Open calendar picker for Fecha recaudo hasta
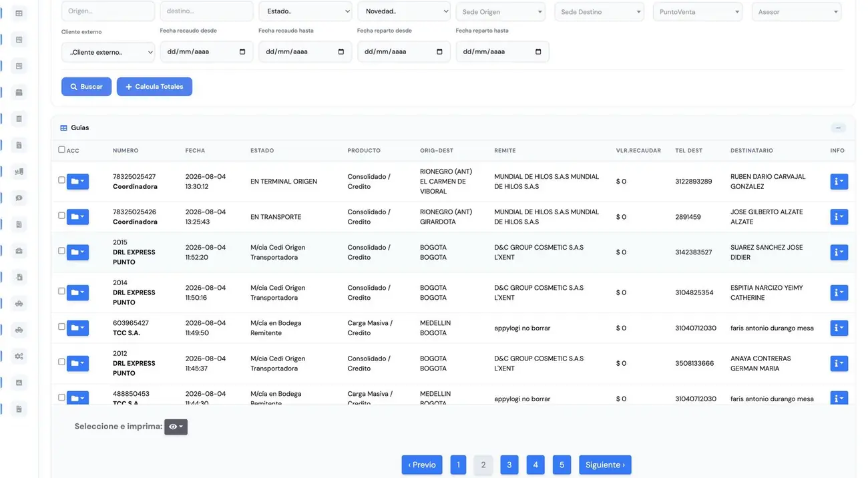Image resolution: width=868 pixels, height=478 pixels. [x=341, y=51]
